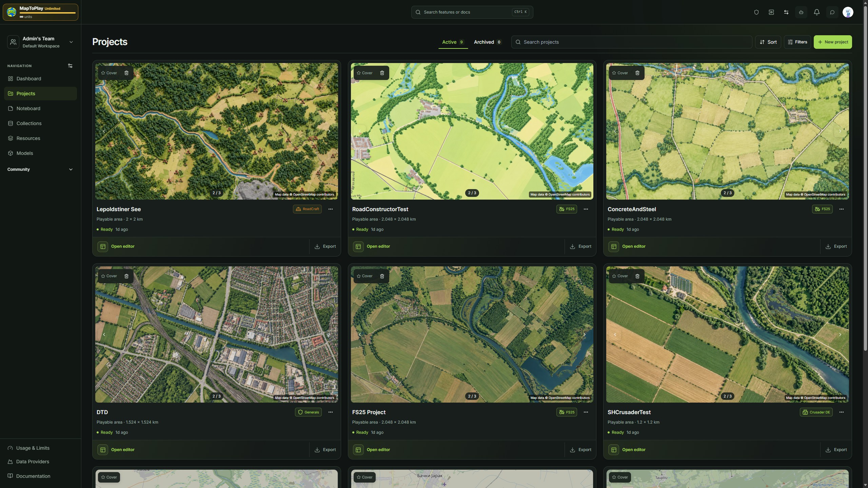Viewport: 868px width, 488px height.
Task: Switch to the Active projects tab
Action: point(453,42)
